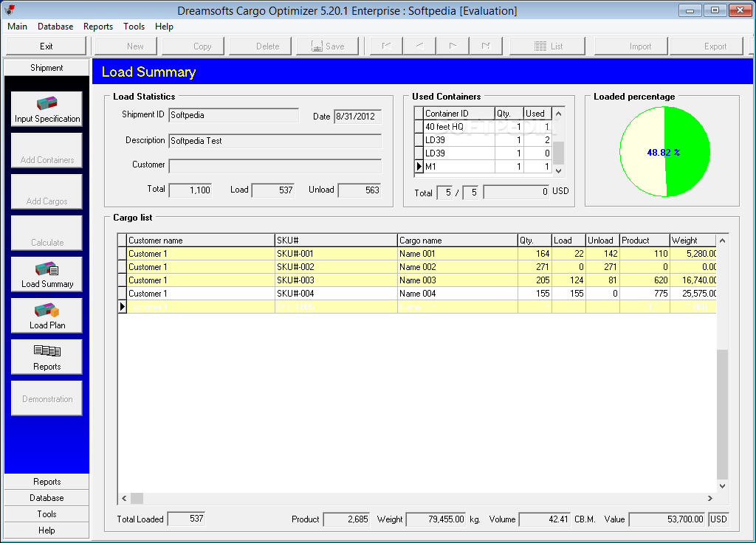Viewport: 756px width, 543px height.
Task: Switch to the Help sidebar section
Action: pyautogui.click(x=47, y=530)
